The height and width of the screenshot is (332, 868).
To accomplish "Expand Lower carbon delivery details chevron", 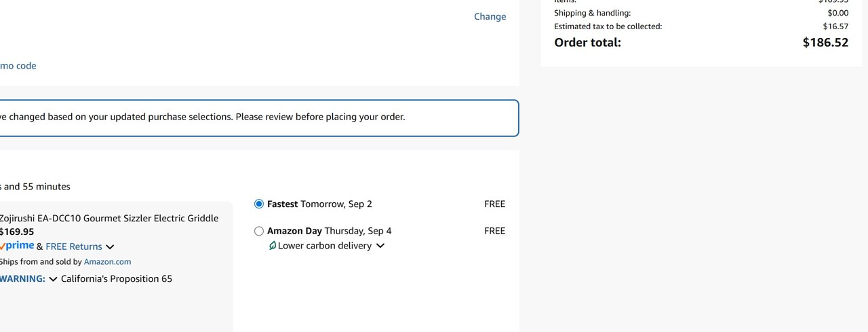I will 380,246.
